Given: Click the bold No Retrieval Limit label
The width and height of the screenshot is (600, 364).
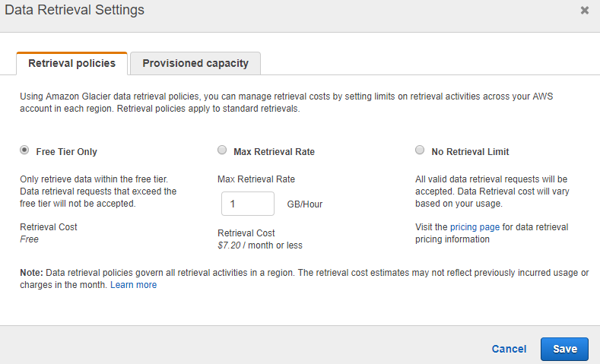Looking at the screenshot, I should point(470,152).
